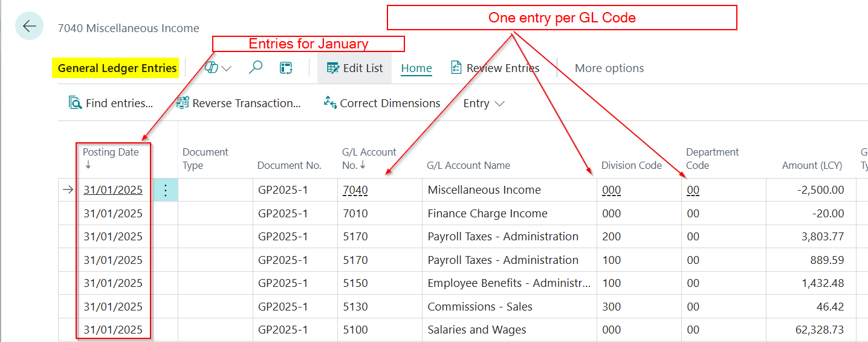Viewport: 868px width, 342px height.
Task: Open Division Code 000 link in first row
Action: click(x=611, y=190)
